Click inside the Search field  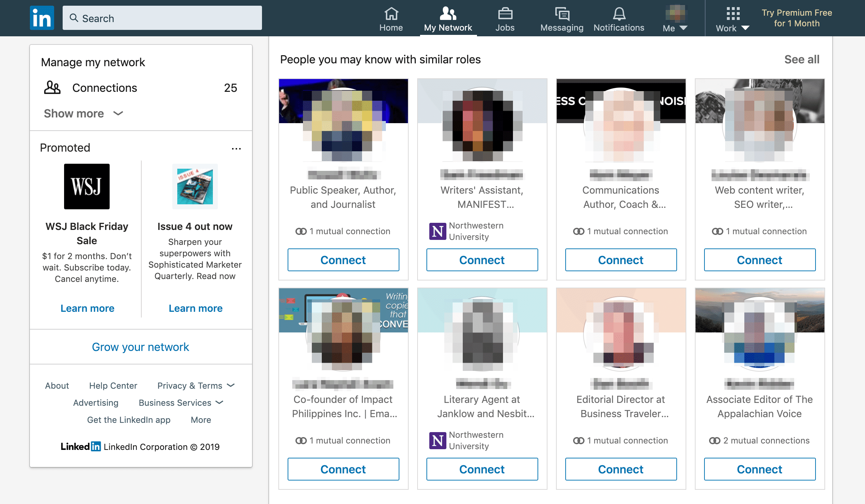pos(162,18)
